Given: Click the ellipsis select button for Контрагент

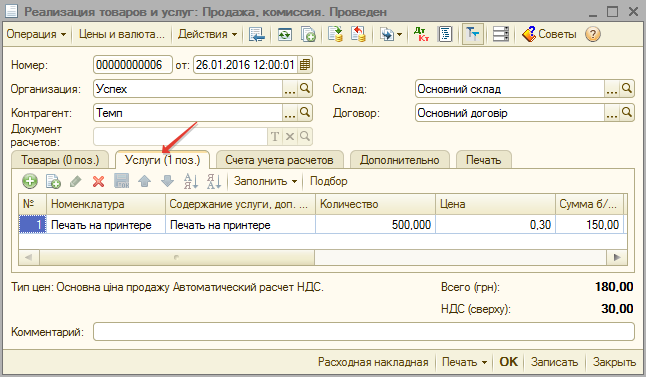Looking at the screenshot, I should tap(290, 112).
